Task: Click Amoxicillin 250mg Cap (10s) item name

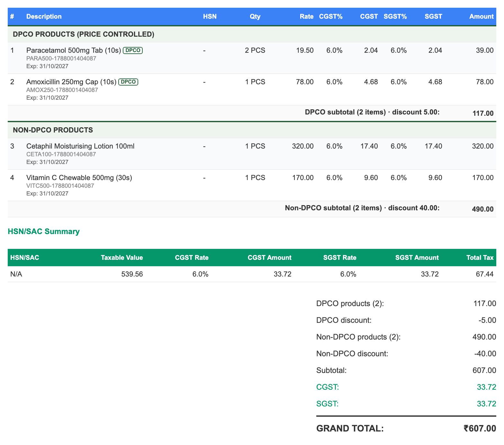Action: tap(71, 82)
